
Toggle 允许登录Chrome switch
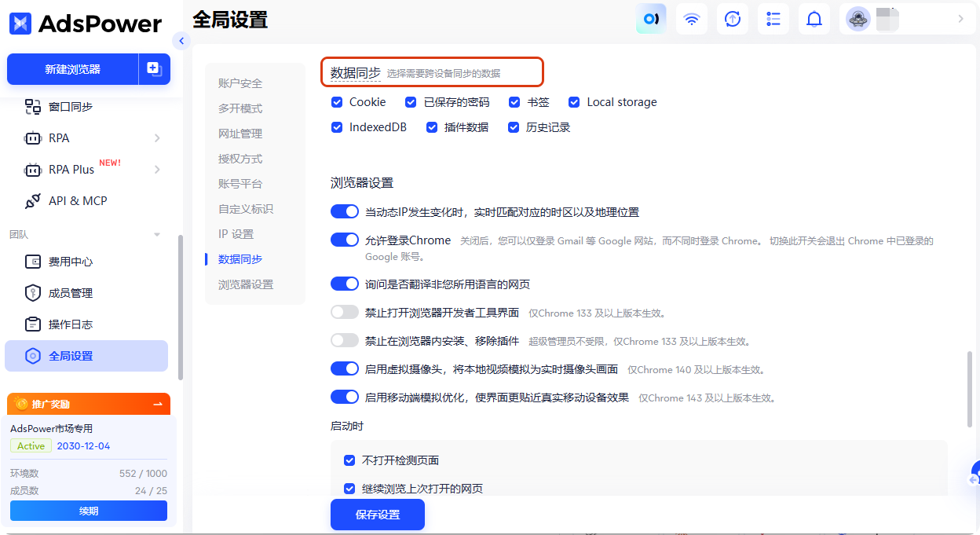click(x=345, y=240)
